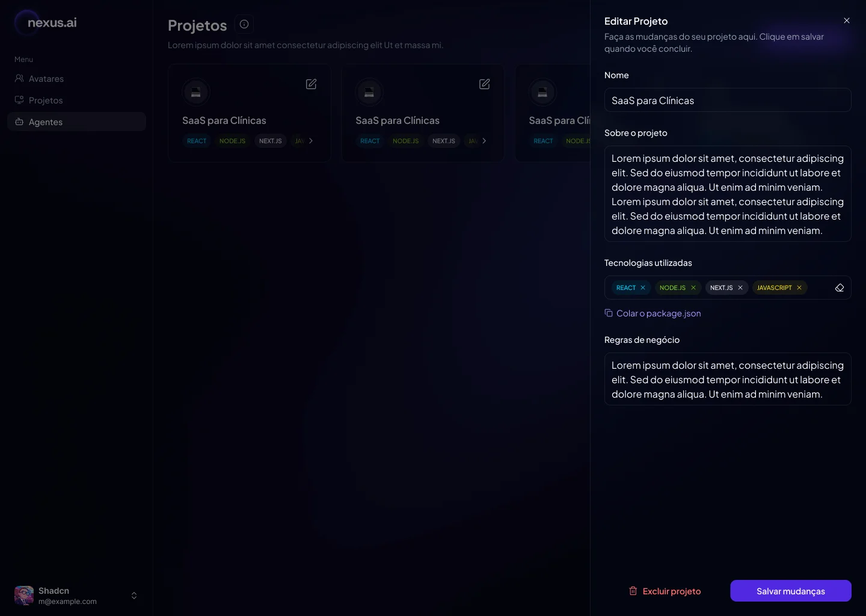Click edit icon on first project card

tap(311, 84)
